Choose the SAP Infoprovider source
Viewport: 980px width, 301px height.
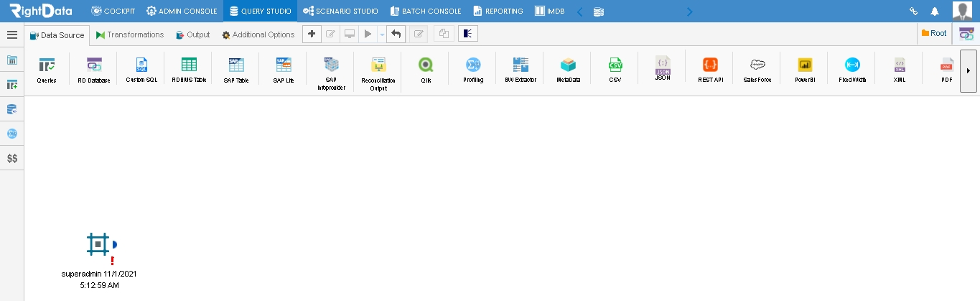tap(331, 73)
